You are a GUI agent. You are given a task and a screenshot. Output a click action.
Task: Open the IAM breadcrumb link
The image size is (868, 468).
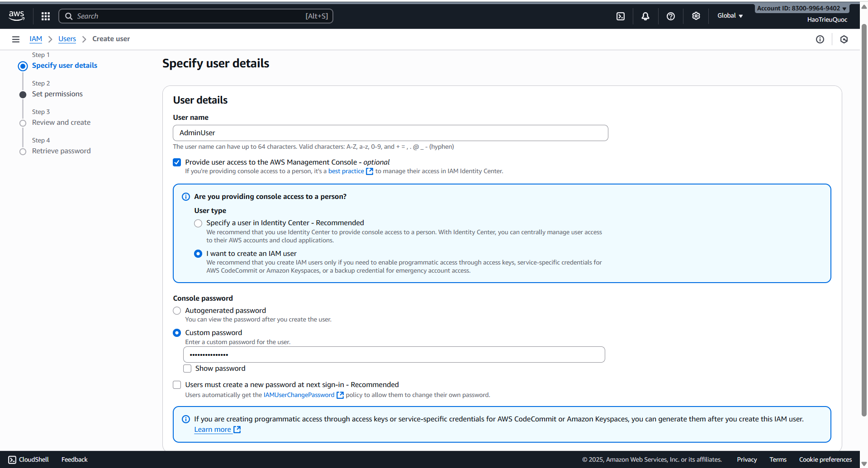36,39
